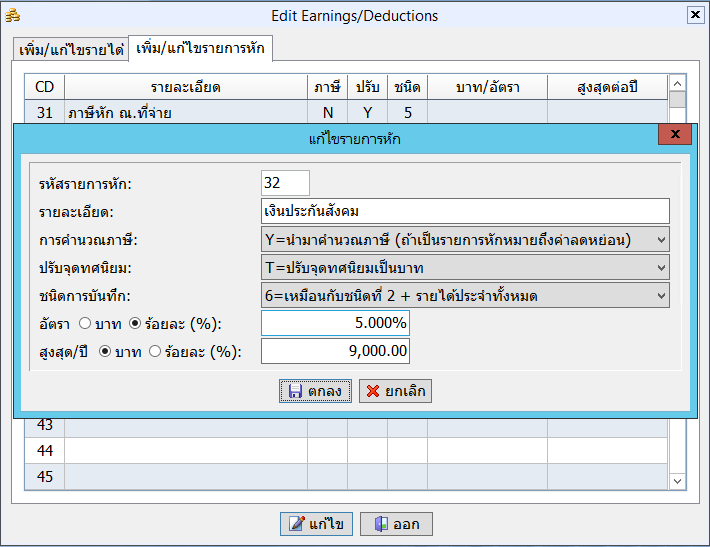710x547 pixels.
Task: Switch to the เพิ่ม/แก้ไขรายได้ tab
Action: 70,49
